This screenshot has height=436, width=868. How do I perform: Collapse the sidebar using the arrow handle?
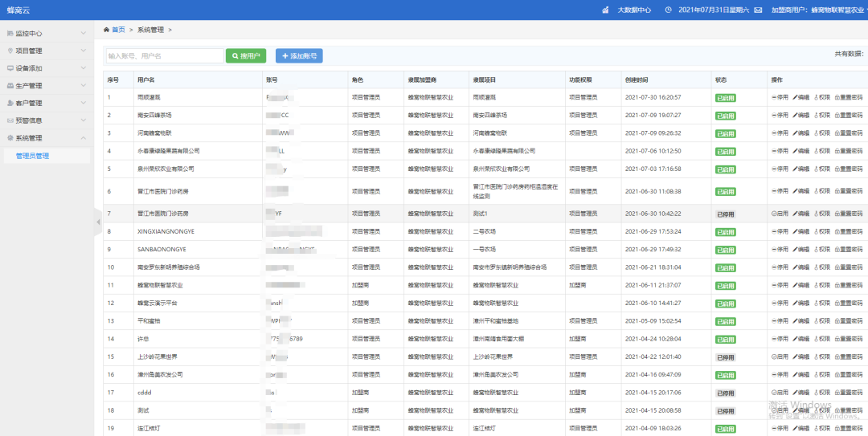click(98, 222)
